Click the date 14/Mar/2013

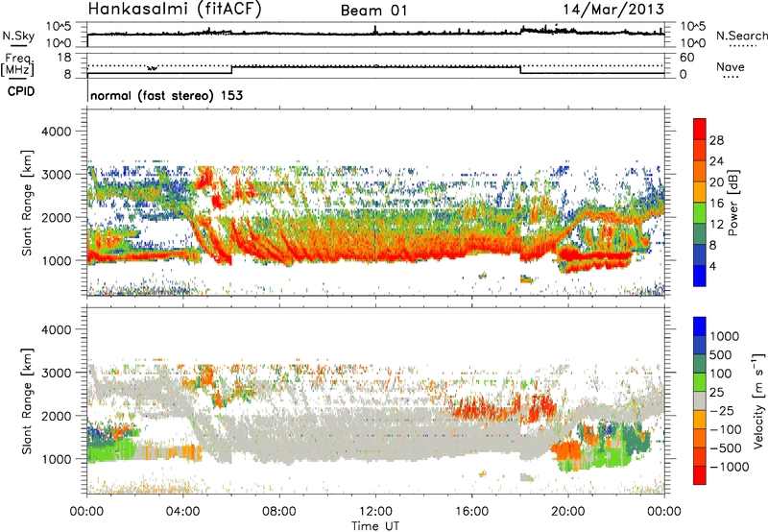613,10
